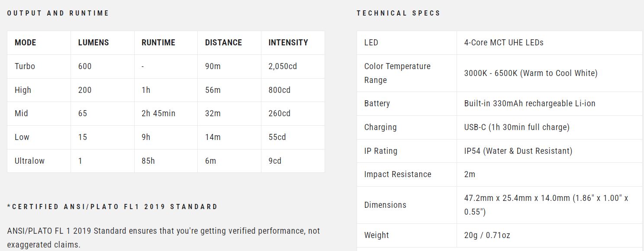The image size is (644, 251).
Task: Select the 85h runtime value
Action: click(x=148, y=161)
